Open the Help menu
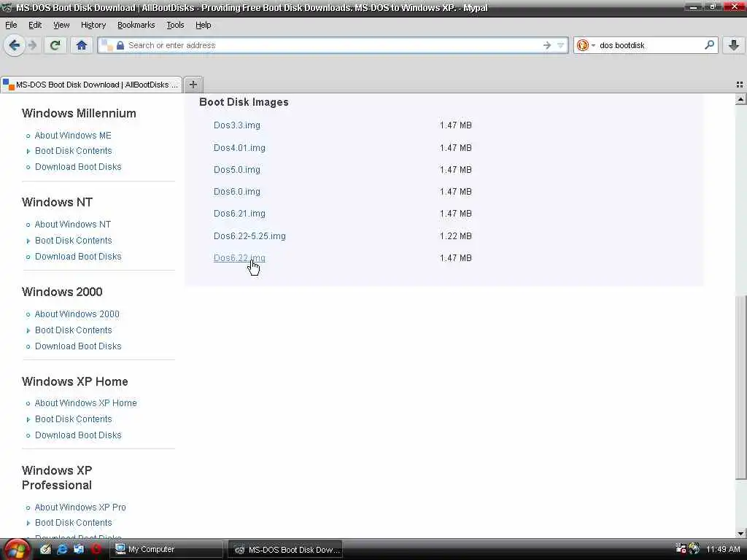This screenshot has width=747, height=560. pos(204,25)
